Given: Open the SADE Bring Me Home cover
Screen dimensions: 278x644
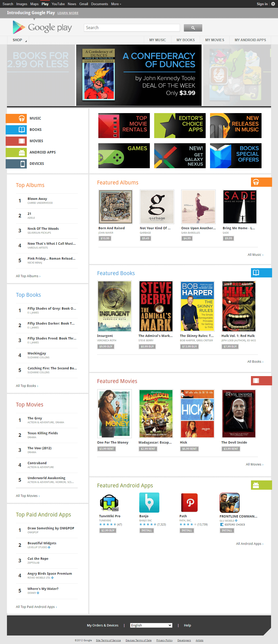Looking at the screenshot, I should (x=240, y=207).
